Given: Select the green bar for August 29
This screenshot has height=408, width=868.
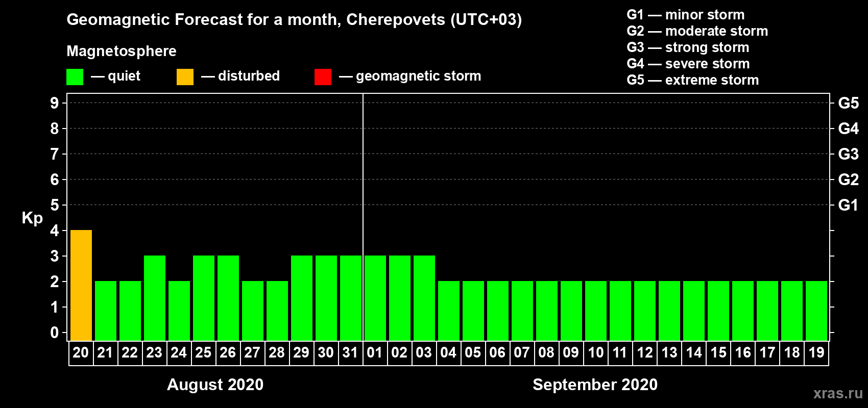Looking at the screenshot, I should pyautogui.click(x=302, y=298).
